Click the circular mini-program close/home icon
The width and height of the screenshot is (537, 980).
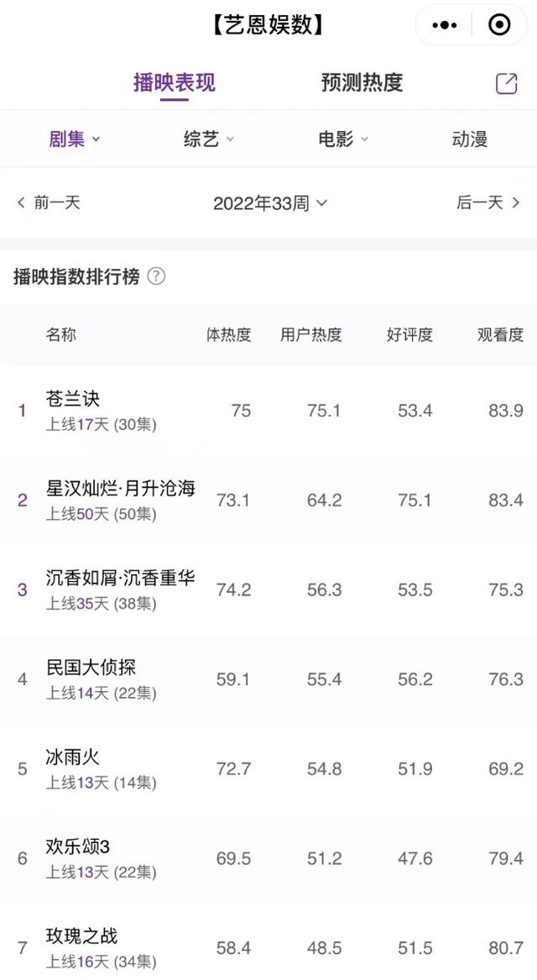point(497,25)
